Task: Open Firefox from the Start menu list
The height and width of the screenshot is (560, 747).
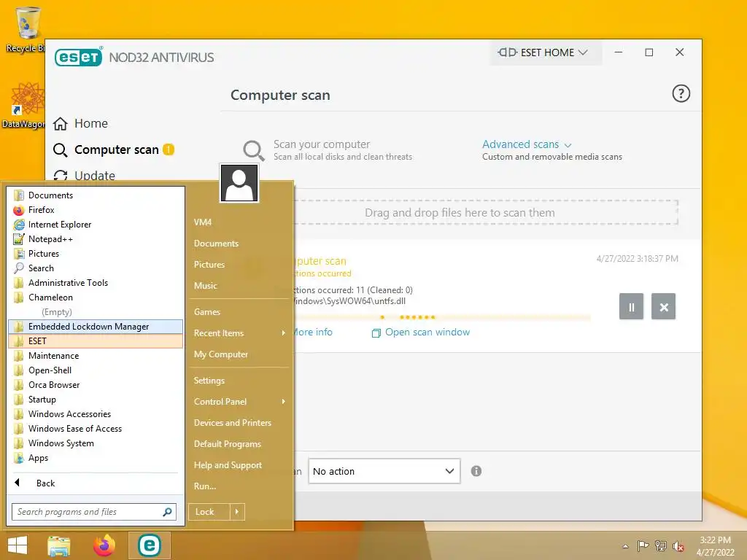Action: (x=96, y=209)
